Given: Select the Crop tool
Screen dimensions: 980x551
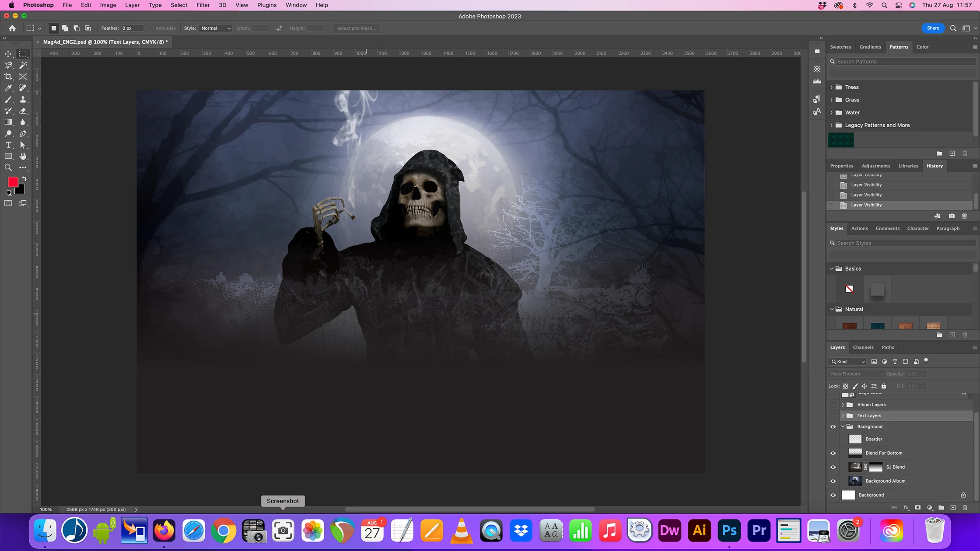Looking at the screenshot, I should click(8, 77).
